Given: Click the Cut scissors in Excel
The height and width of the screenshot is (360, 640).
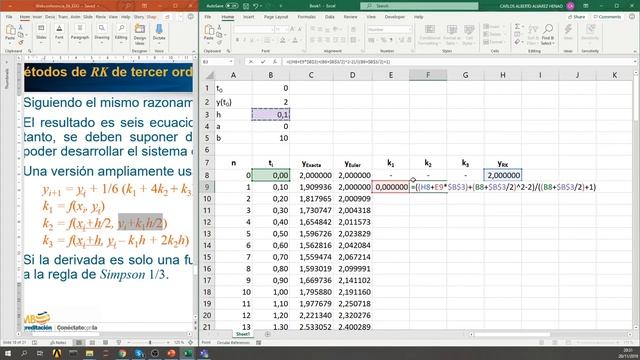Looking at the screenshot, I should 219,27.
